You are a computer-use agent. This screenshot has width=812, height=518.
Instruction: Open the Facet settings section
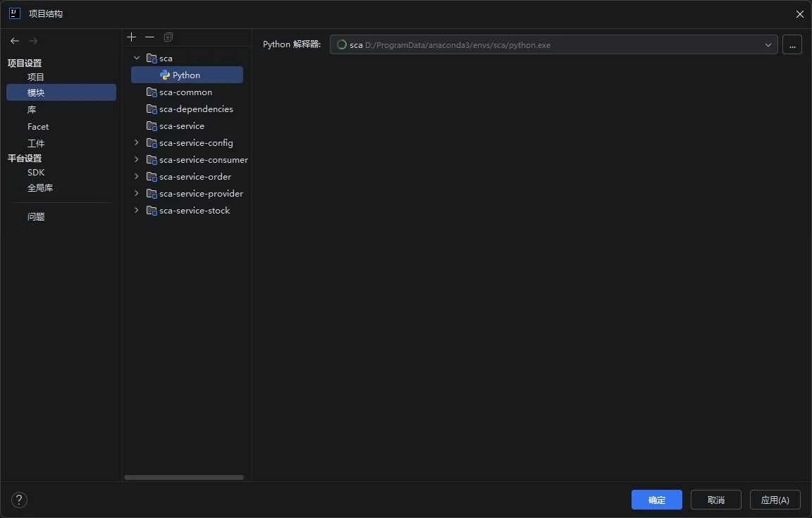click(38, 127)
